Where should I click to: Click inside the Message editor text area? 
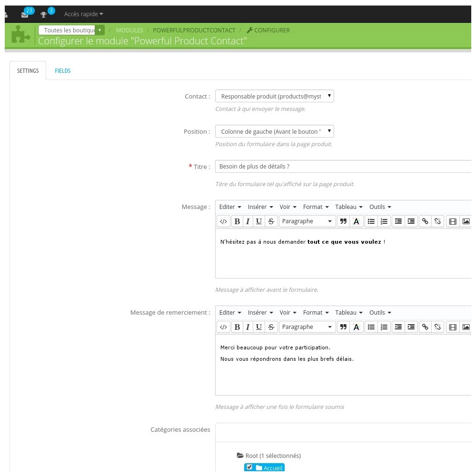pyautogui.click(x=343, y=254)
